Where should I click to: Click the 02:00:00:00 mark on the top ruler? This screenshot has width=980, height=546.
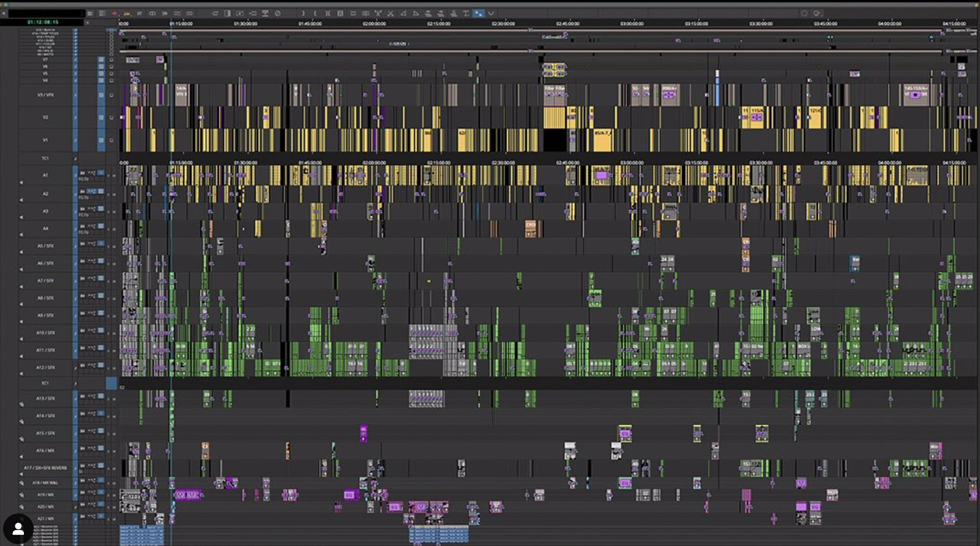(x=374, y=24)
